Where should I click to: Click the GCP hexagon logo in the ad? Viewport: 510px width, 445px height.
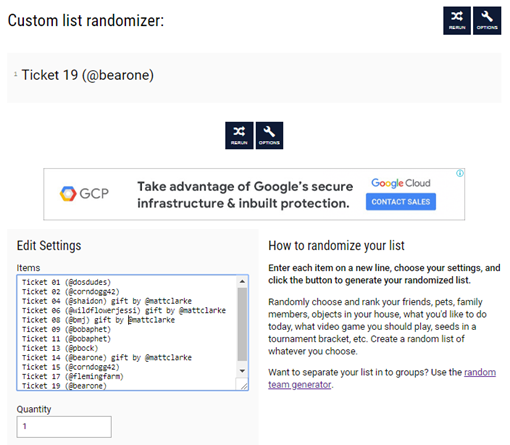coord(68,194)
